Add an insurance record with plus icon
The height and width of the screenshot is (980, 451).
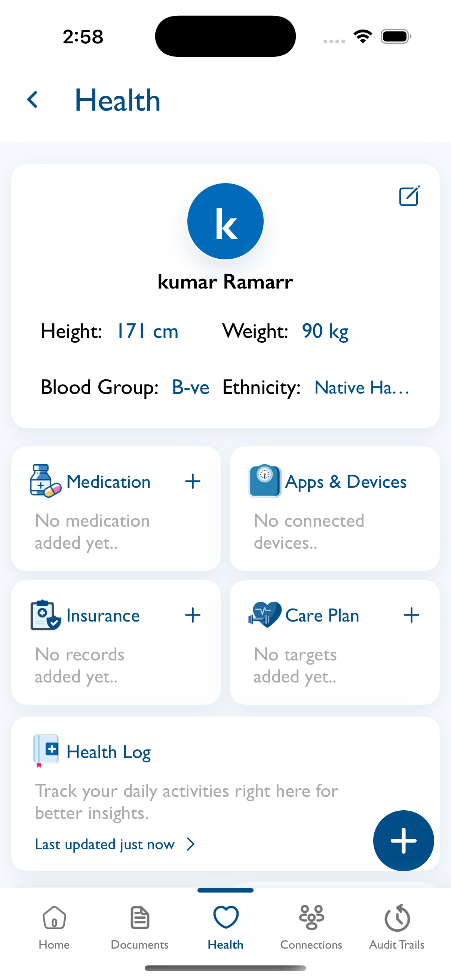coord(193,615)
